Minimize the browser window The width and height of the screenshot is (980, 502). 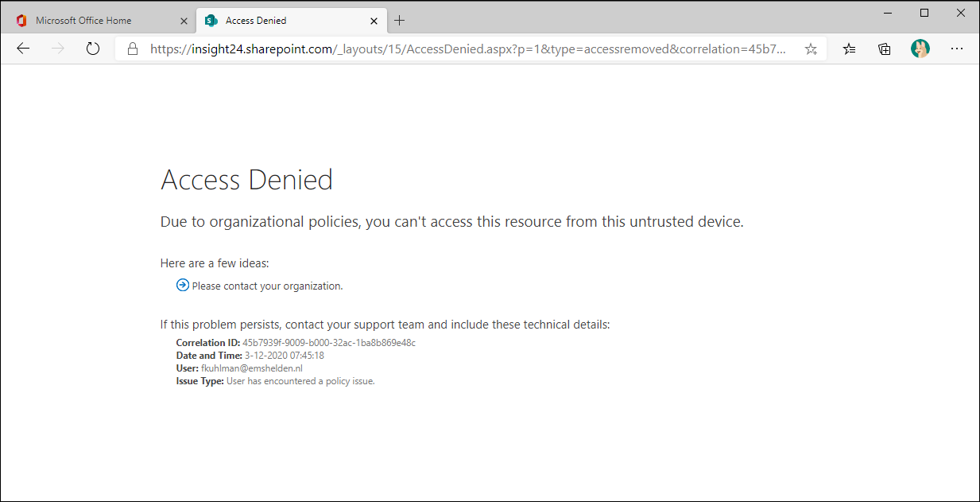888,13
